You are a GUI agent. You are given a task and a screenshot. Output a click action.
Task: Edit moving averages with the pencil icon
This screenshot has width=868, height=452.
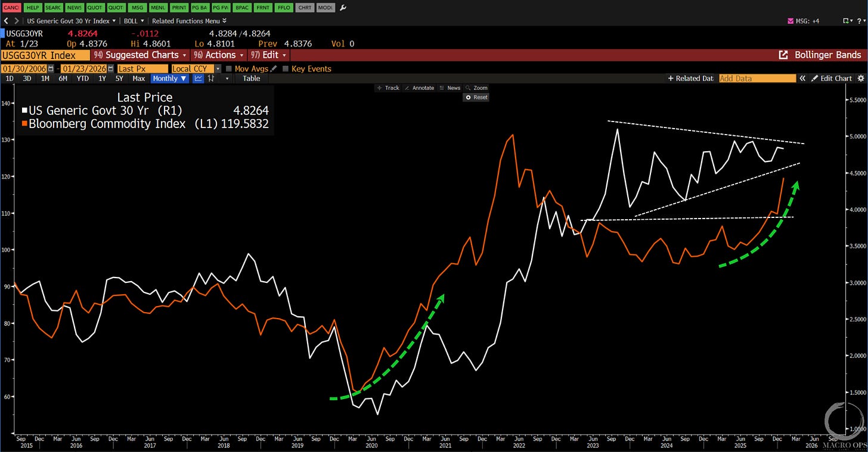[x=273, y=68]
